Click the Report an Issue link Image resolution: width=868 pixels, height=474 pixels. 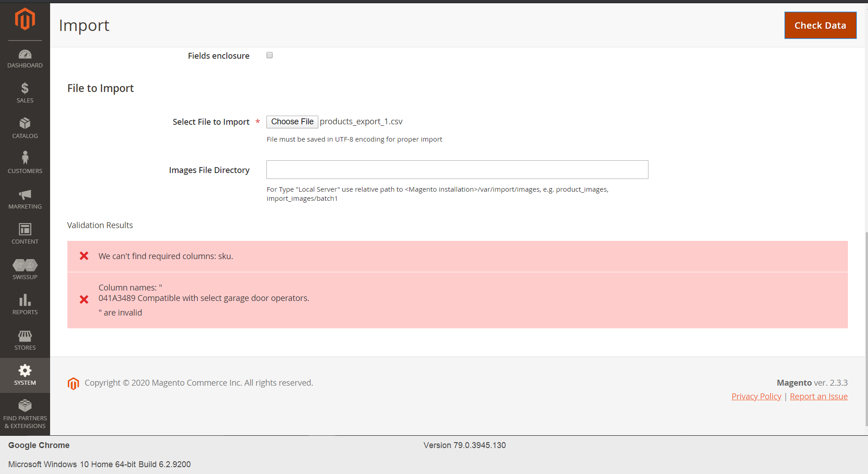point(818,396)
